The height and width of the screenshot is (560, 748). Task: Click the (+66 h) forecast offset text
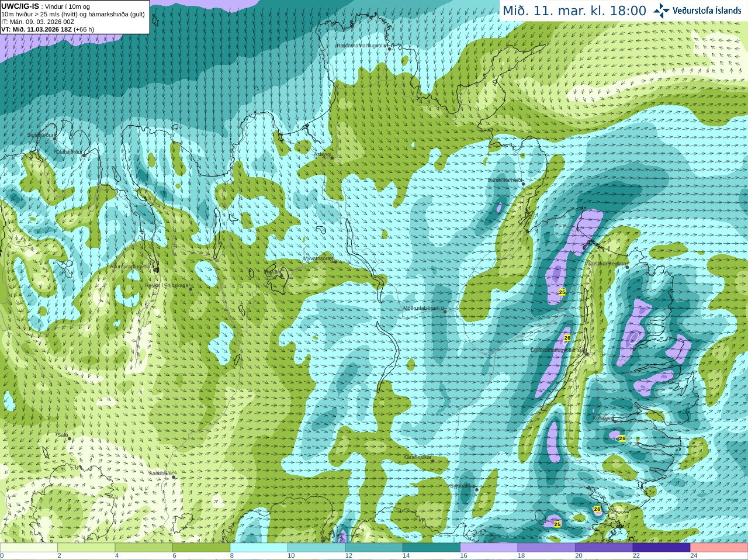(x=84, y=29)
